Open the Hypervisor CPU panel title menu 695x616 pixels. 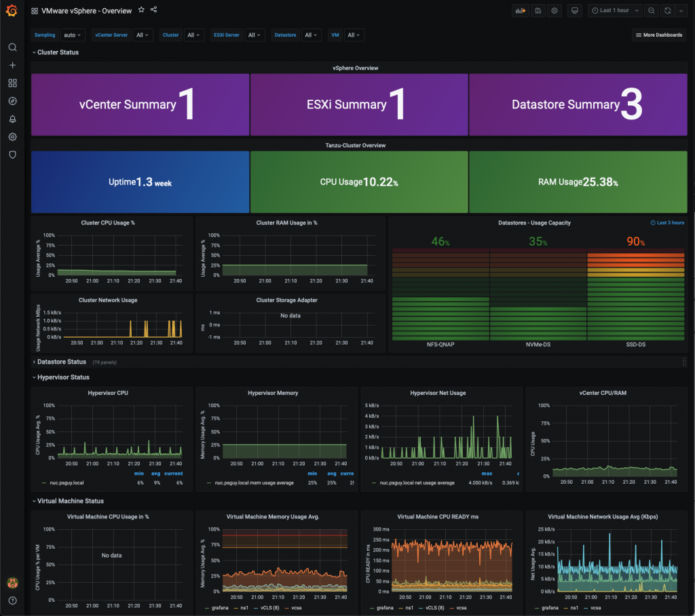point(108,393)
